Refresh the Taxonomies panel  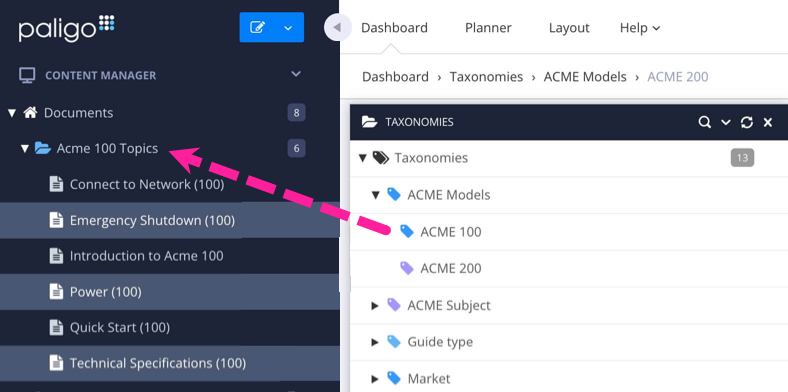click(x=747, y=122)
